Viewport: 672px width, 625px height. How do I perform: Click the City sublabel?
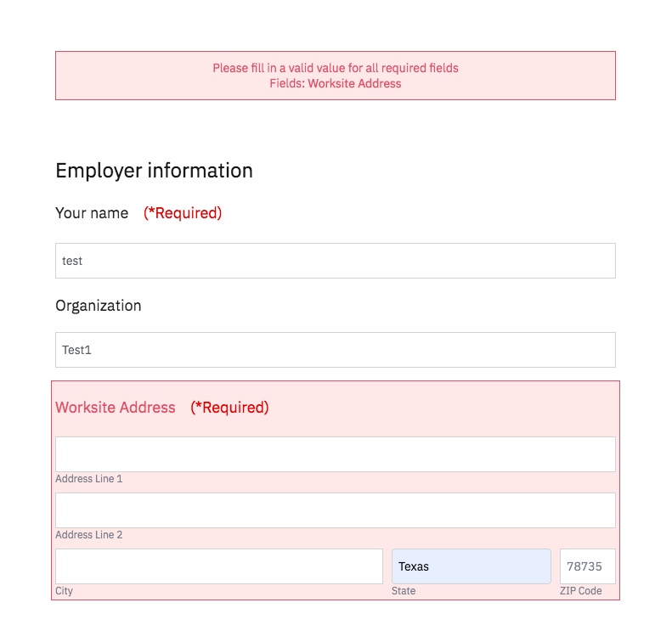tap(64, 591)
